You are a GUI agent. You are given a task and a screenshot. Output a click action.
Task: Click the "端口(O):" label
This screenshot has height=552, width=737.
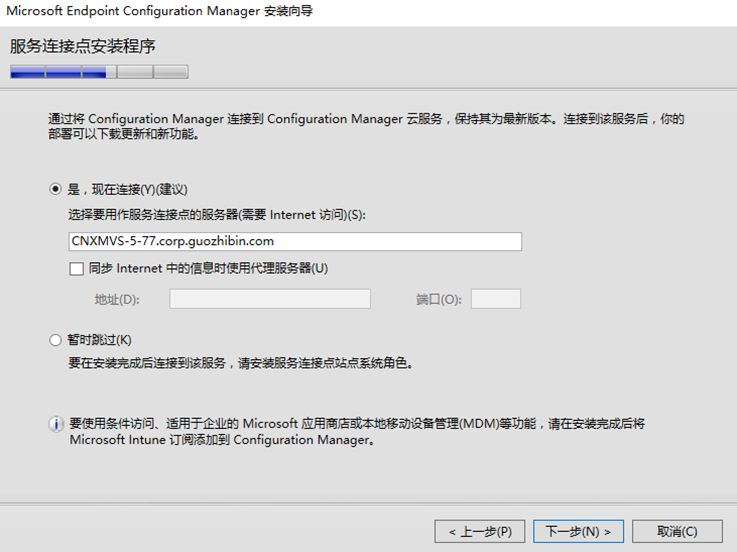tap(439, 299)
